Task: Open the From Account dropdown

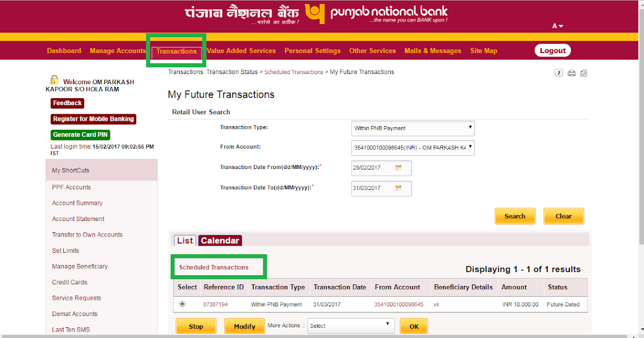Action: pyautogui.click(x=412, y=148)
